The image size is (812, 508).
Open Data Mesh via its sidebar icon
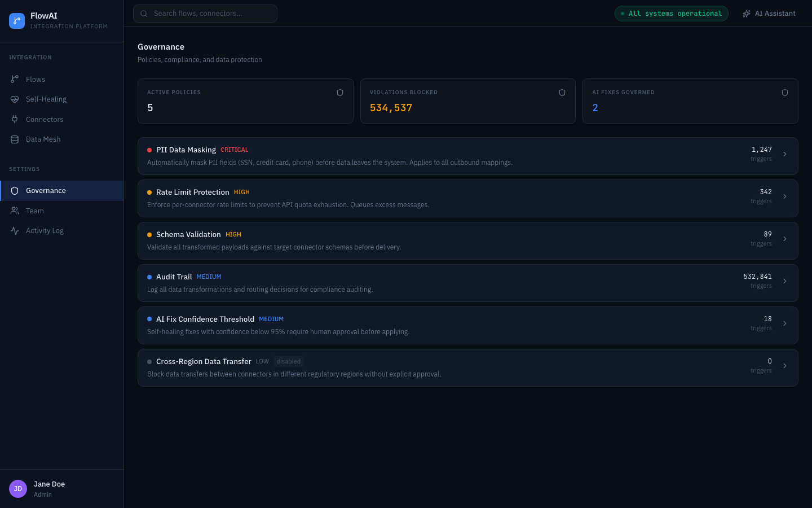click(15, 139)
